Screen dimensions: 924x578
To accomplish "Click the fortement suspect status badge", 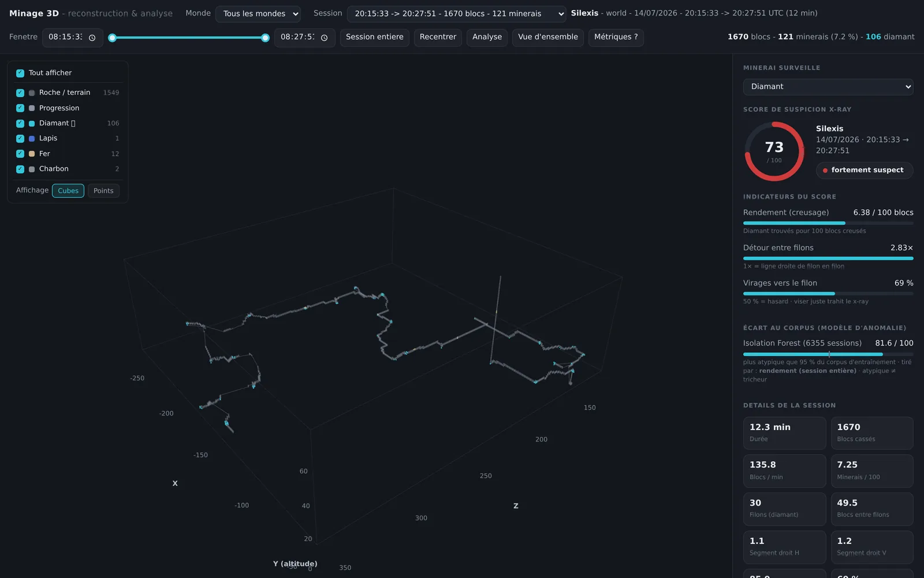I will 864,170.
